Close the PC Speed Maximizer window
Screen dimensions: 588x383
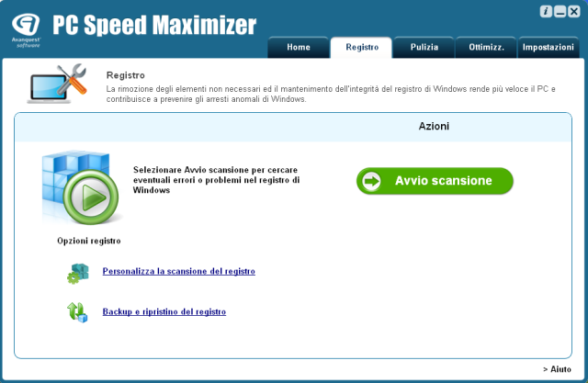point(573,12)
